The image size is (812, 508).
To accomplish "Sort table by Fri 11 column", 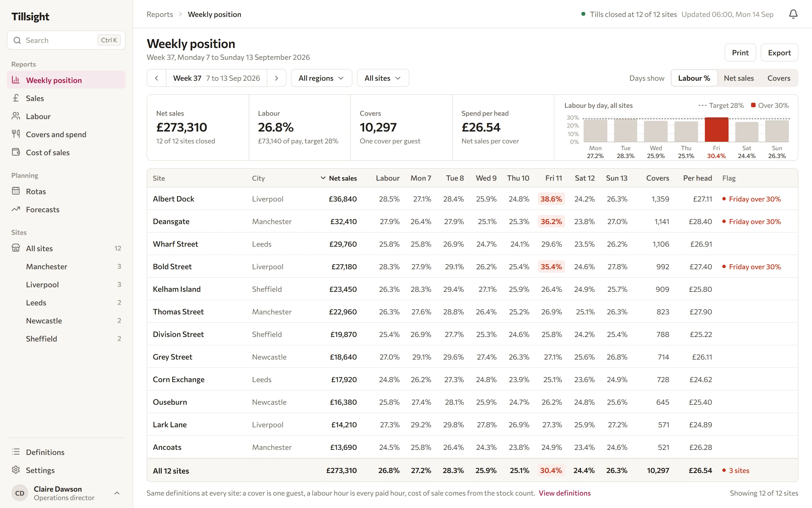I will pos(553,178).
